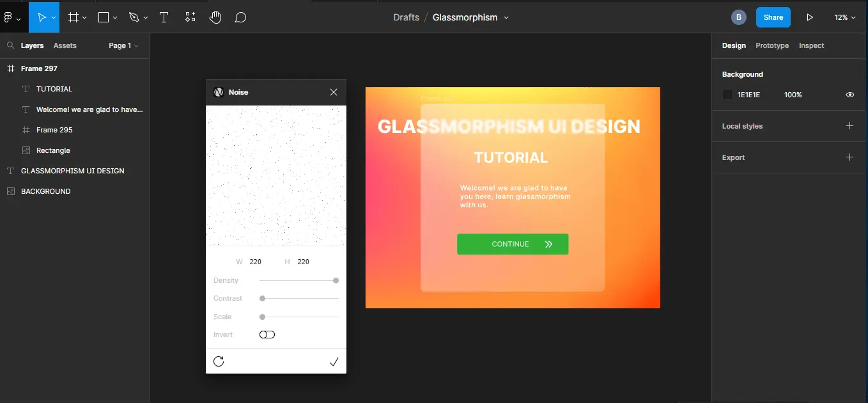Select the Rectangle shape tool

pyautogui.click(x=104, y=17)
